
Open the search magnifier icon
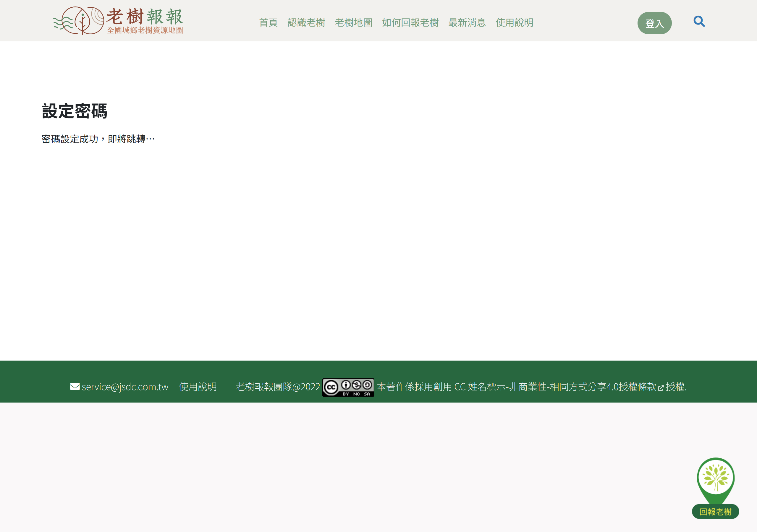[x=699, y=21]
